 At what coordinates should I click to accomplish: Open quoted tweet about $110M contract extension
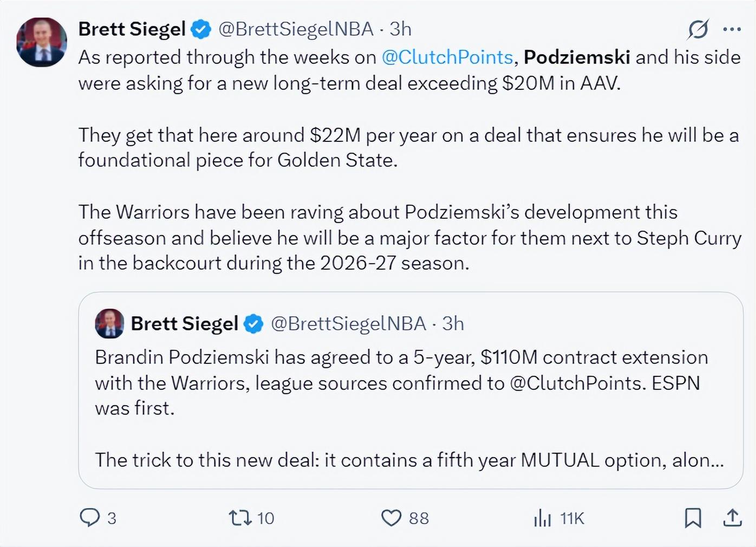(x=410, y=390)
